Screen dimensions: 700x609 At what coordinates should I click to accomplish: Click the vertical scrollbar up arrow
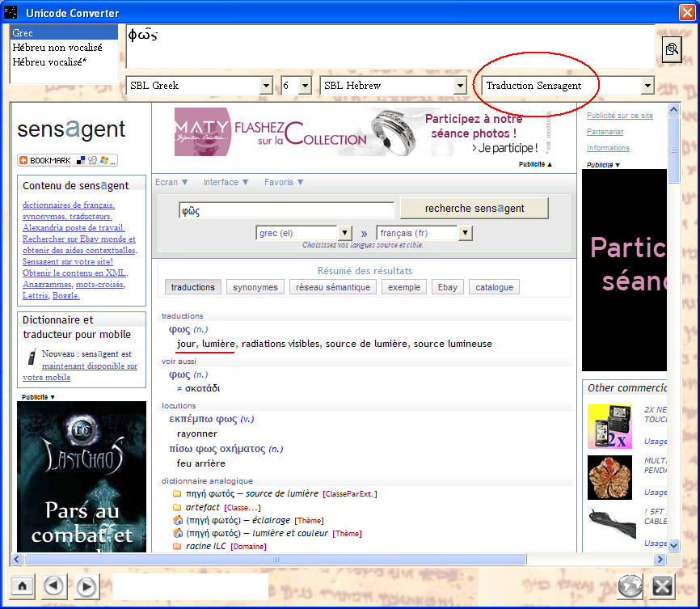673,109
